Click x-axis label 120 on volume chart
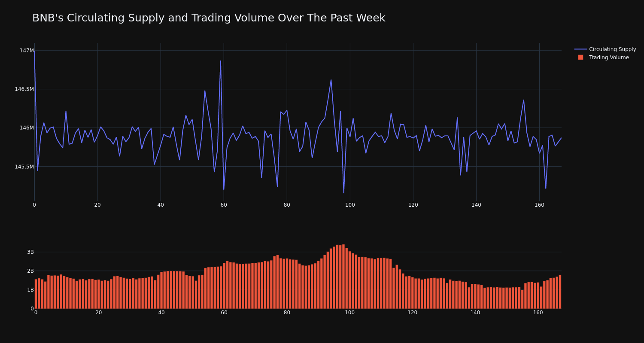 (x=413, y=313)
